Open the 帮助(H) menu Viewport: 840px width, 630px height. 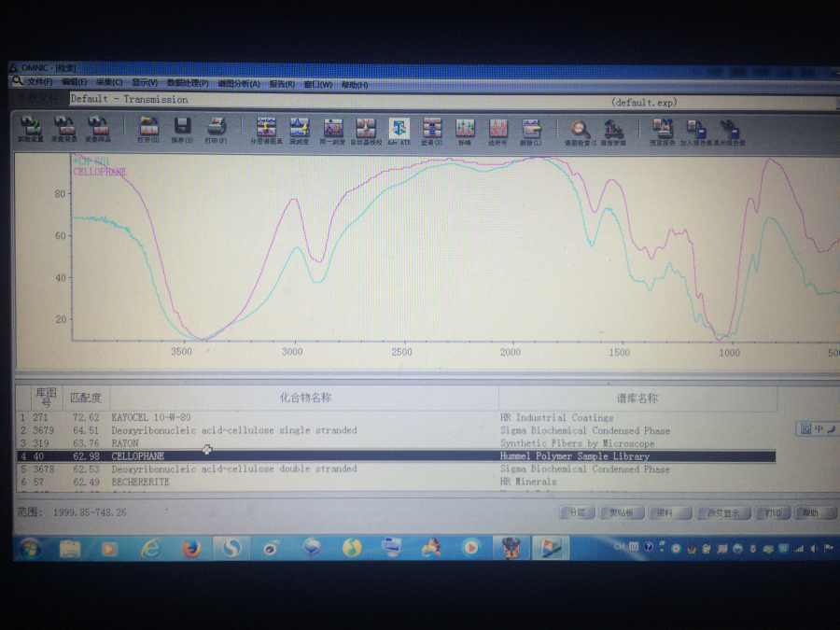tap(355, 85)
